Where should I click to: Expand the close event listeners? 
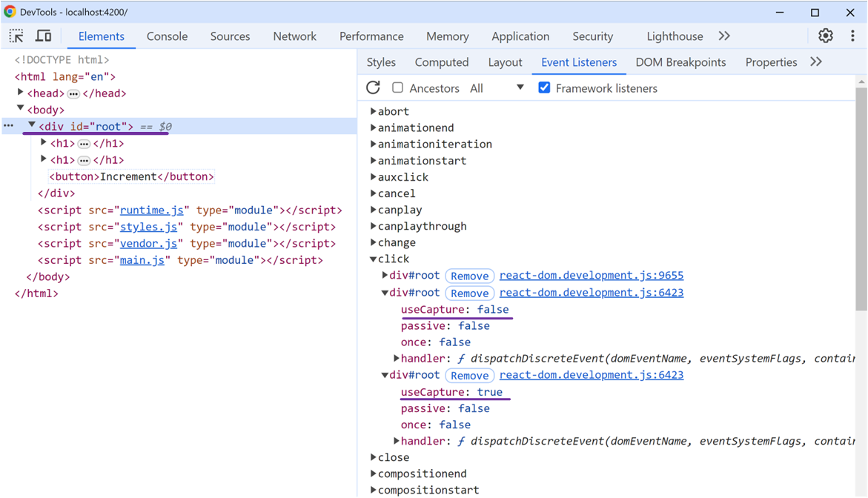coord(374,457)
